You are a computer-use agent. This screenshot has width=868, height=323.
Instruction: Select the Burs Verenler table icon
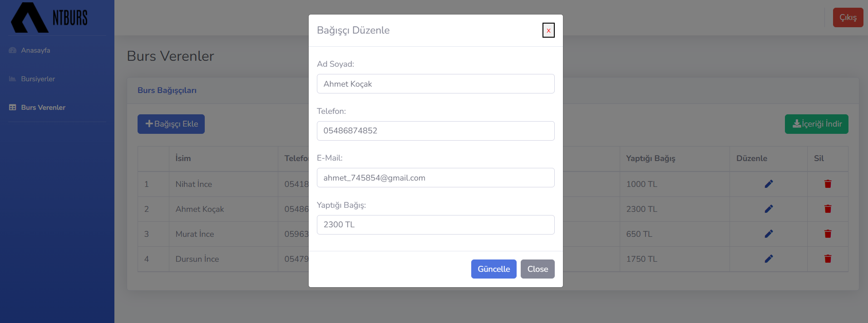point(11,107)
